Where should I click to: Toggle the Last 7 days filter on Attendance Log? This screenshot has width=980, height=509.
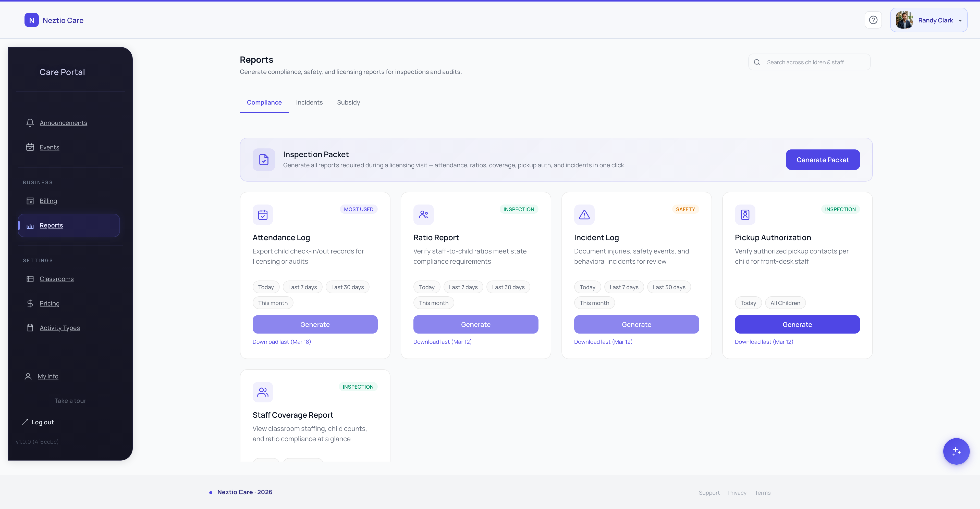coord(302,287)
